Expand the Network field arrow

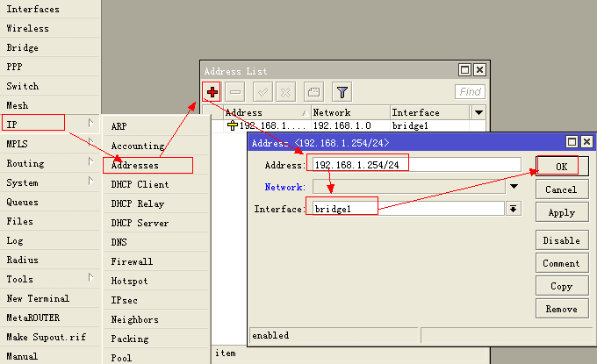coord(514,186)
